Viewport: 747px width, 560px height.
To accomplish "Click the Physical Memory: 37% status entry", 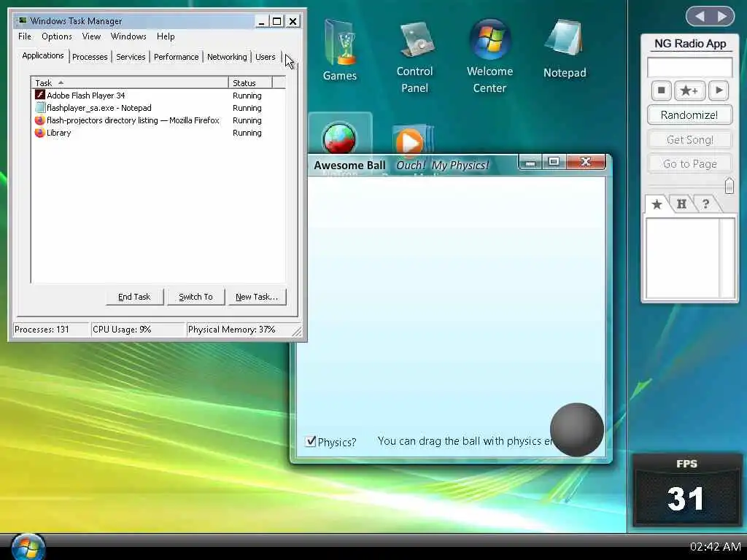I will pyautogui.click(x=239, y=330).
